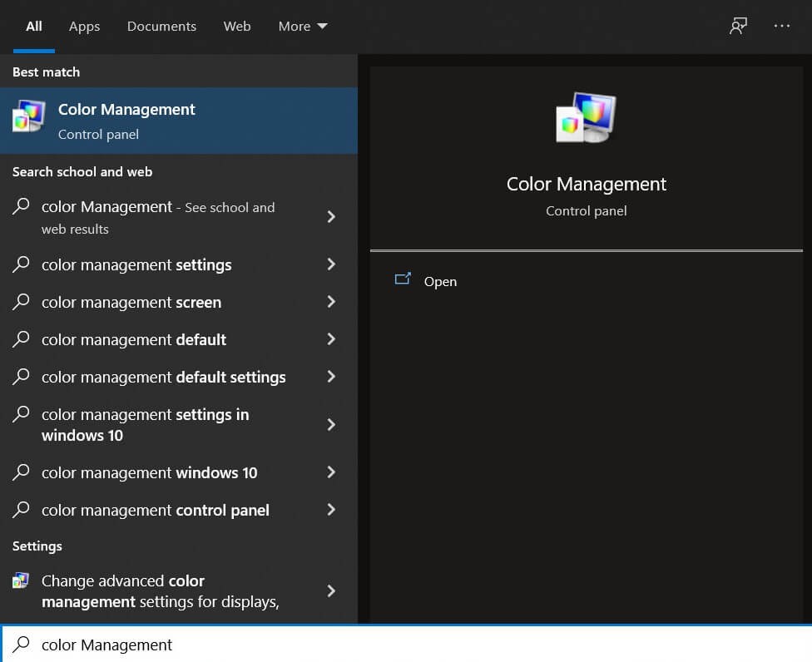
Task: Open the More dropdown menu
Action: coord(302,26)
